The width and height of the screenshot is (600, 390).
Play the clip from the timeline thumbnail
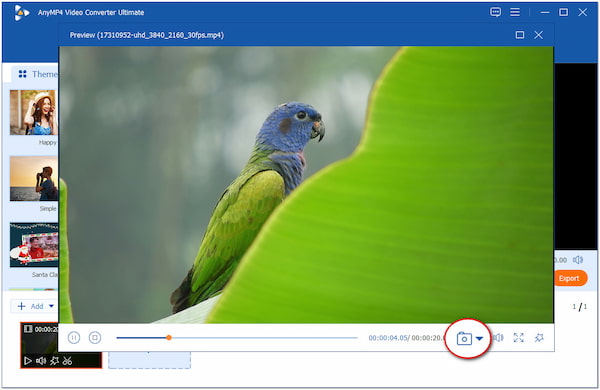[28, 361]
